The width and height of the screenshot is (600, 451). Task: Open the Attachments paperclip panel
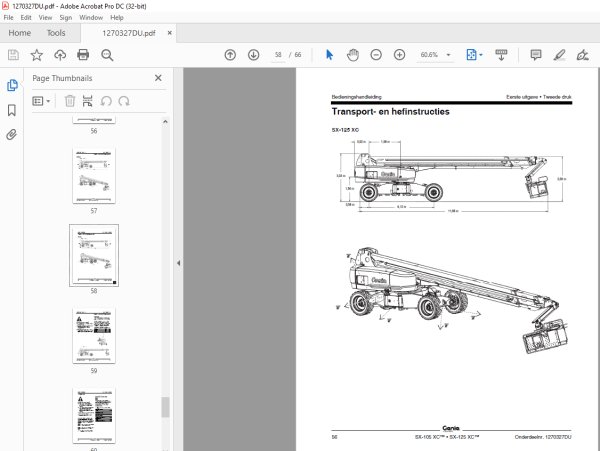11,135
